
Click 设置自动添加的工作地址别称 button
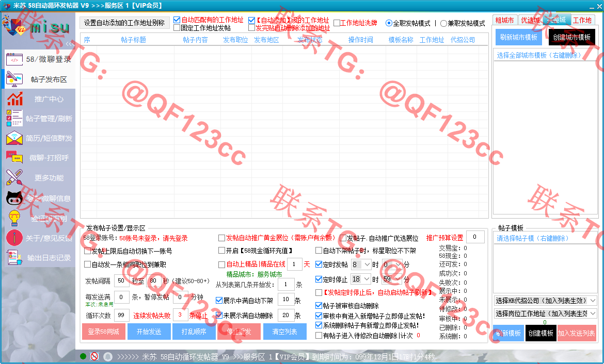[x=124, y=23]
